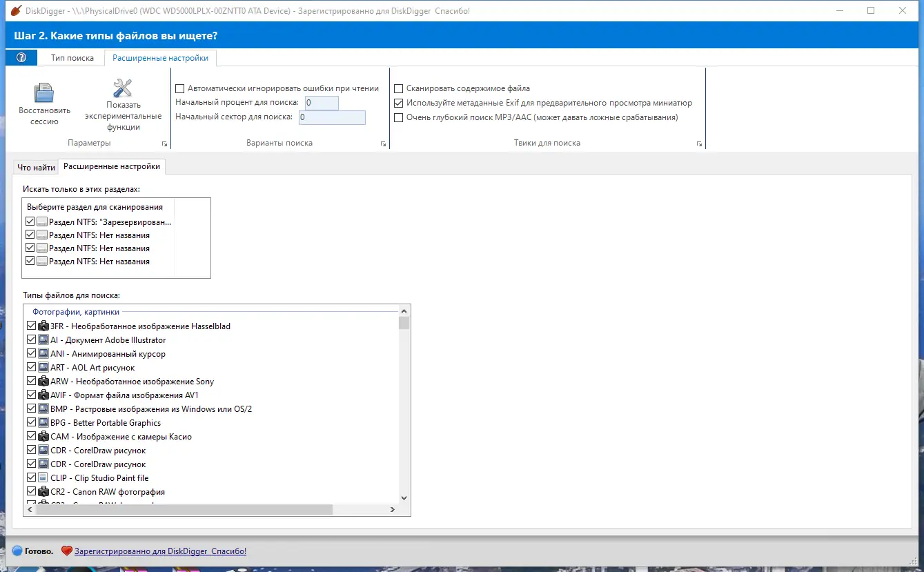The height and width of the screenshot is (572, 924).
Task: Uncheck the ANI animated cursor checkbox
Action: tap(31, 353)
